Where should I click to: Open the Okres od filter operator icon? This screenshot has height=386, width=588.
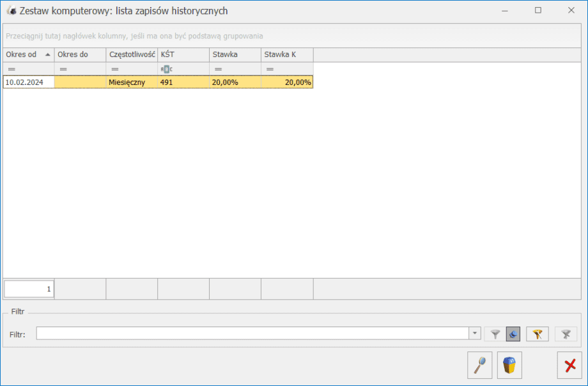(x=12, y=70)
